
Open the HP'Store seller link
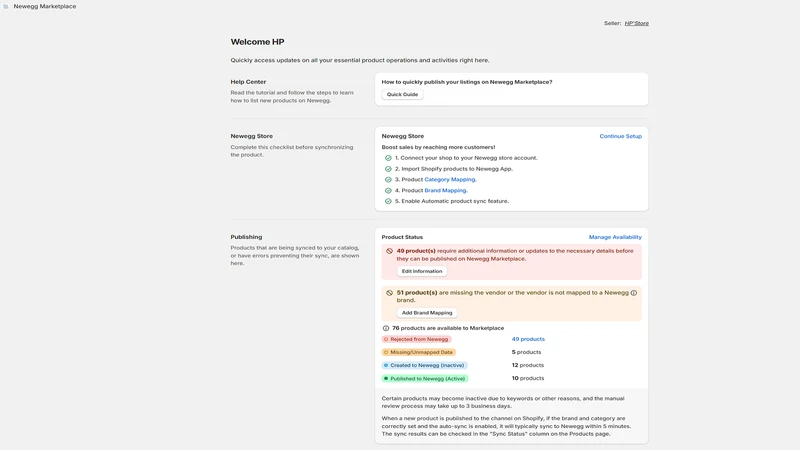[x=636, y=23]
